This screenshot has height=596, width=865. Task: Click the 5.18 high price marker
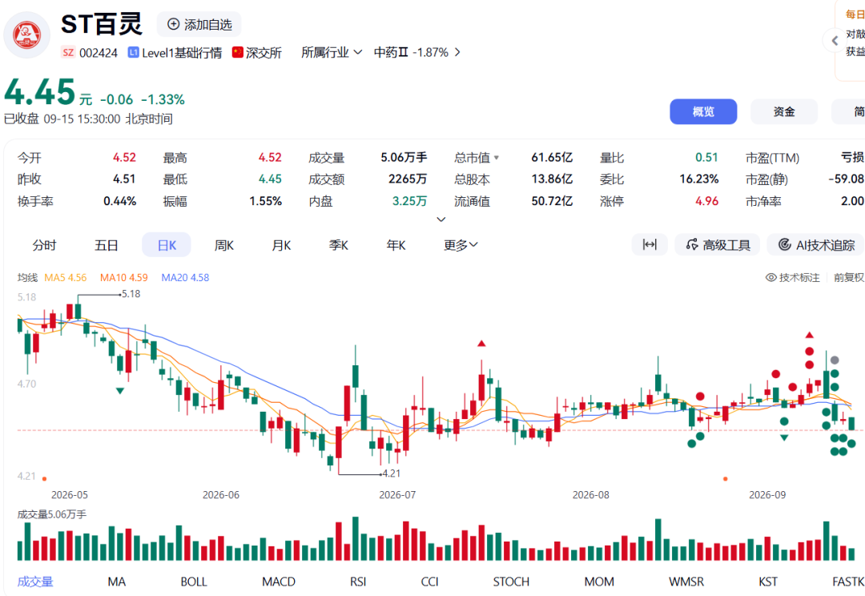[x=131, y=294]
